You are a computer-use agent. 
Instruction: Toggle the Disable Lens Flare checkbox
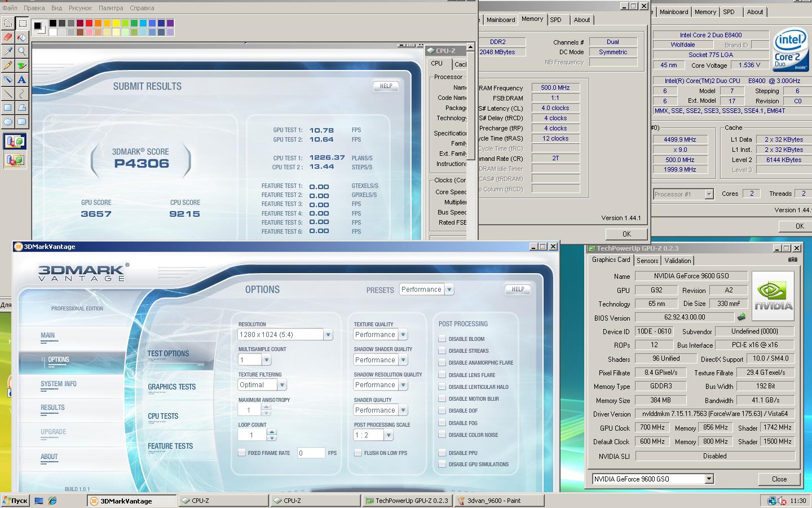coord(442,375)
